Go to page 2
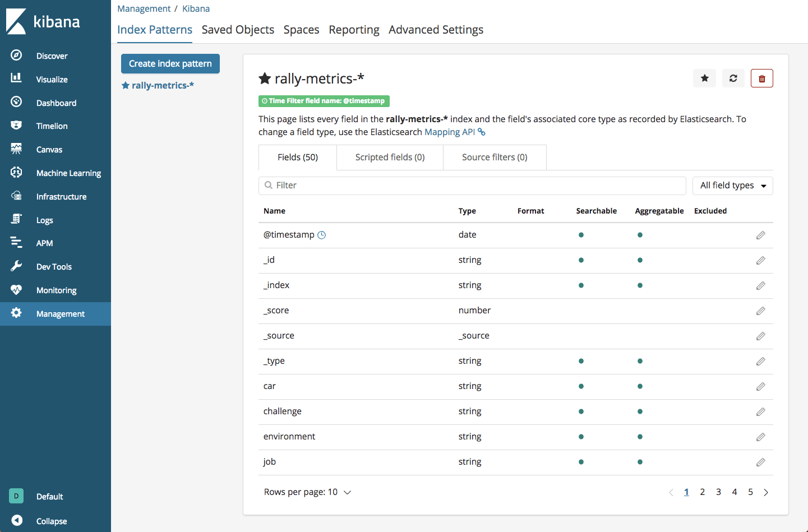This screenshot has height=532, width=808. pyautogui.click(x=702, y=492)
